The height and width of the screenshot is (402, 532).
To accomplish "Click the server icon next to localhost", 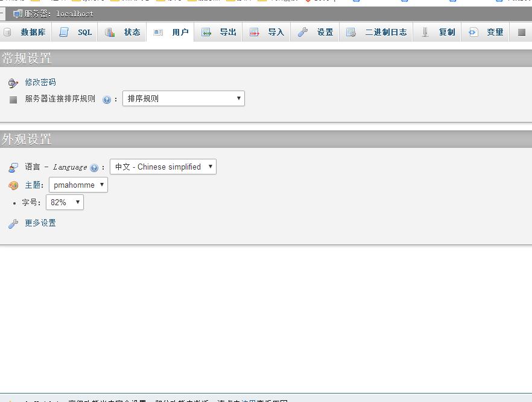I will 17,13.
